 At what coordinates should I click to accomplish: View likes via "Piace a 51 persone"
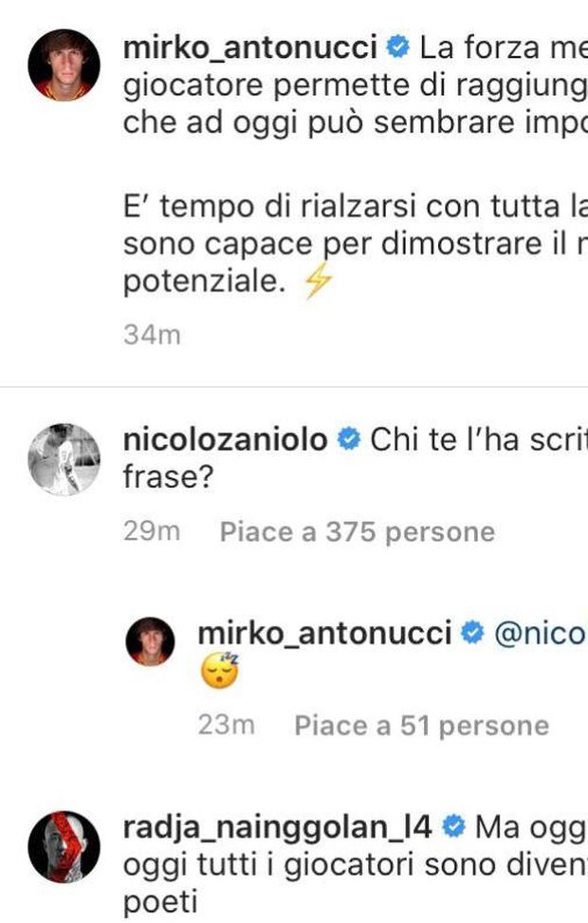click(421, 726)
